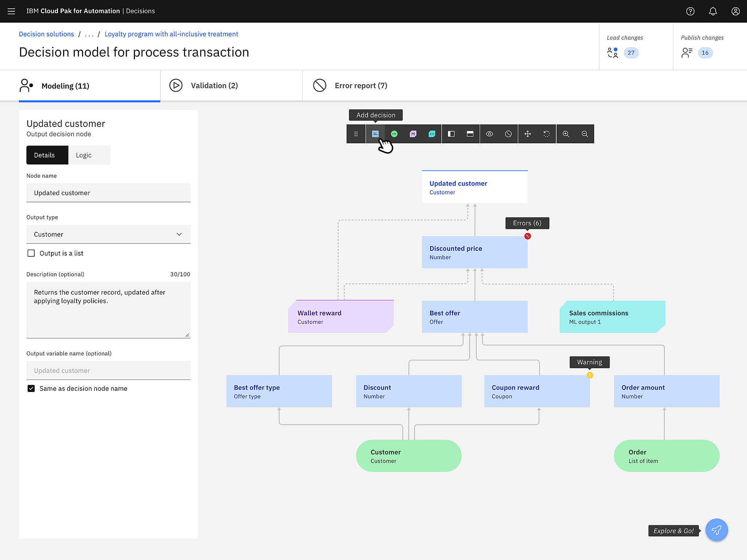Viewport: 747px width, 560px height.
Task: Select the move/pan arrows tool
Action: (527, 134)
